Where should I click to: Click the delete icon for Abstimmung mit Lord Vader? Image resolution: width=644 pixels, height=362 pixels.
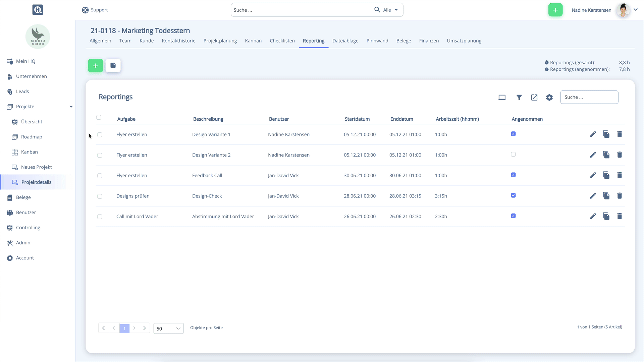pyautogui.click(x=620, y=216)
